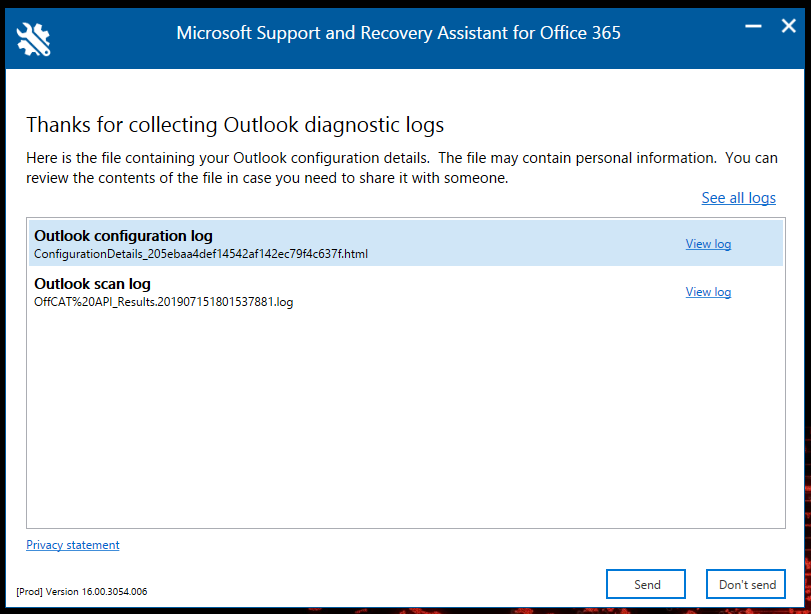Click the OffCAT API Results log file name
Viewport: 811px width, 614px height.
pyautogui.click(x=163, y=302)
